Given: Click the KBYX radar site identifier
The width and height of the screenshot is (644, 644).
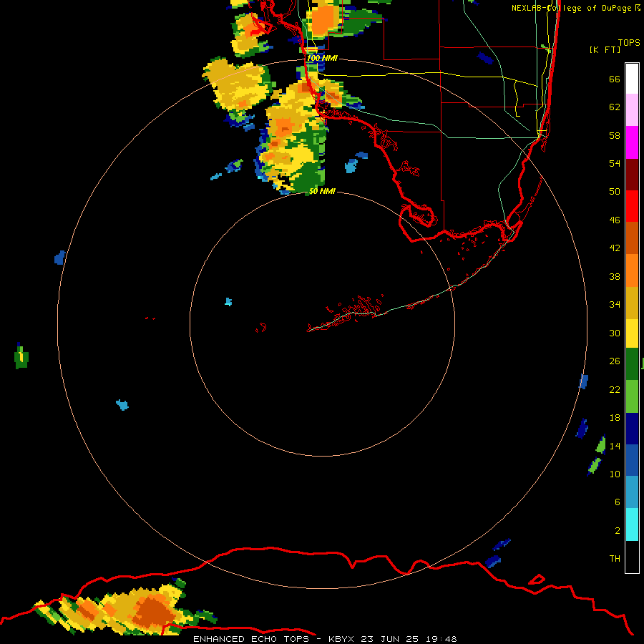Looking at the screenshot, I should pyautogui.click(x=341, y=639).
